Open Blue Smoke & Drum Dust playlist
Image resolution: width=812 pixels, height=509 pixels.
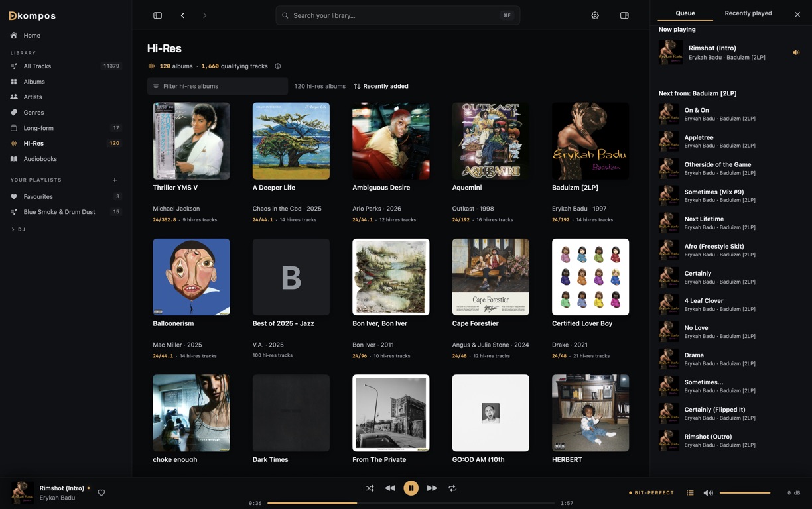tap(66, 212)
